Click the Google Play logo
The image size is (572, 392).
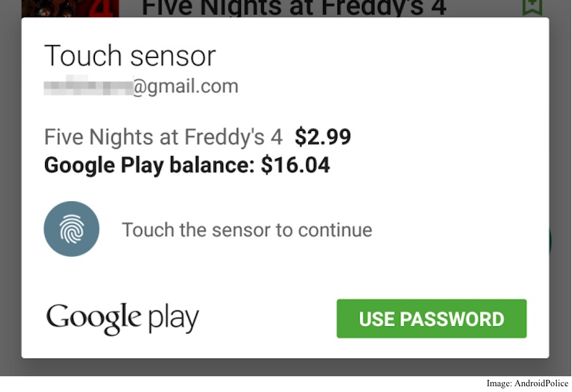click(122, 318)
